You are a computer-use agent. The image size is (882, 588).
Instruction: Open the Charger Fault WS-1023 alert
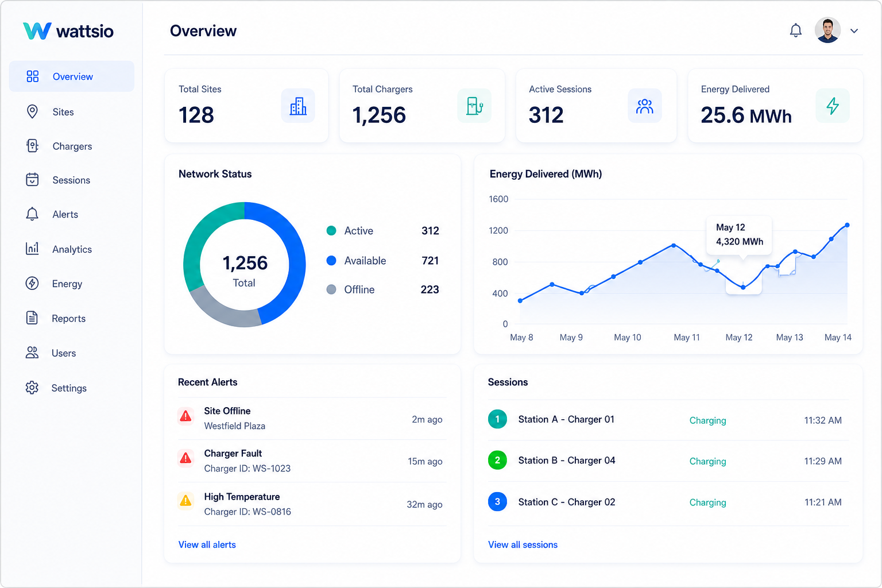coord(312,461)
